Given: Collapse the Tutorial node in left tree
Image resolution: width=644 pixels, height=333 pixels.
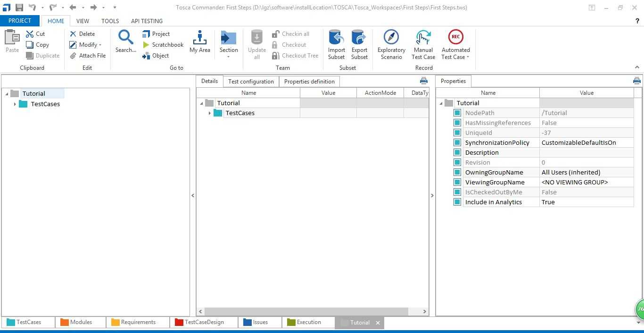Looking at the screenshot, I should (x=7, y=94).
